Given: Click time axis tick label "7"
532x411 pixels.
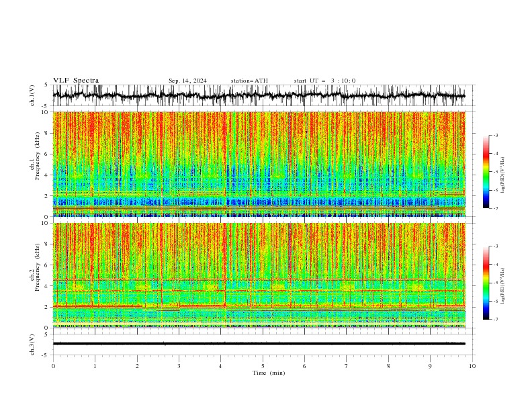Looking at the screenshot, I should 347,366.
